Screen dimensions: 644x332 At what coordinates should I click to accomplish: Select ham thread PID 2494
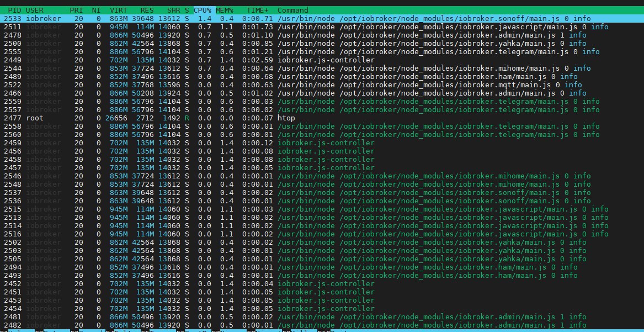tap(322, 267)
